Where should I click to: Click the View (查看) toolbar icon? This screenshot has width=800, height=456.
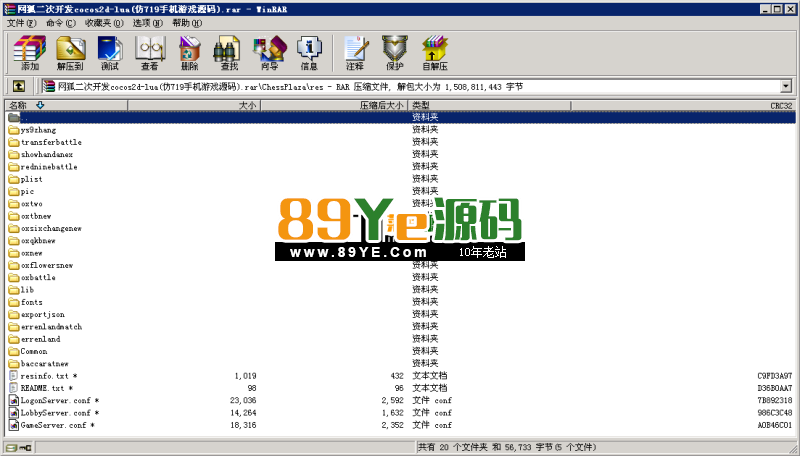click(149, 52)
